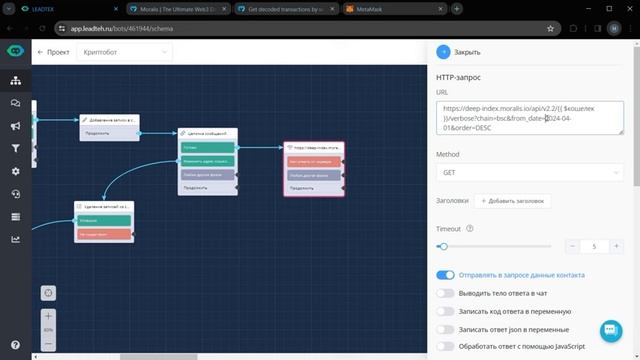Close the Moralis Ultimate Web3 tab
This screenshot has width=640, height=360.
pos(224,9)
